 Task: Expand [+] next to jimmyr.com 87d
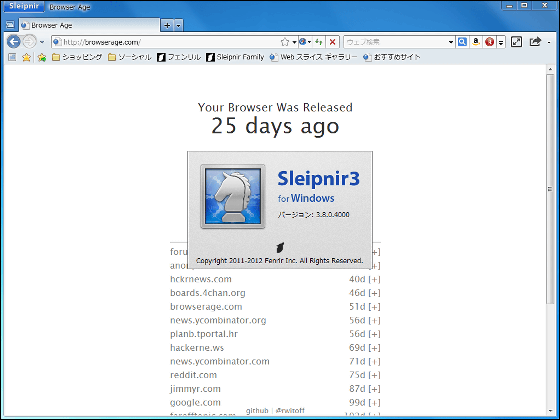pos(374,389)
